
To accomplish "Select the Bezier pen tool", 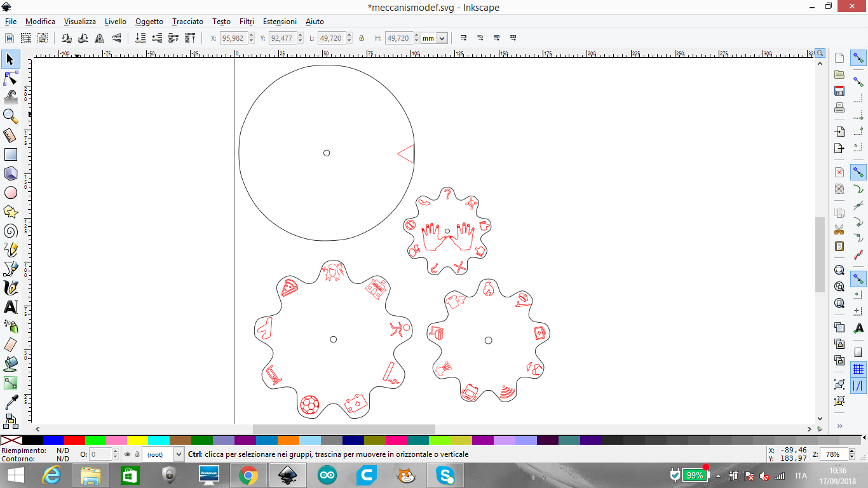I will 10,269.
